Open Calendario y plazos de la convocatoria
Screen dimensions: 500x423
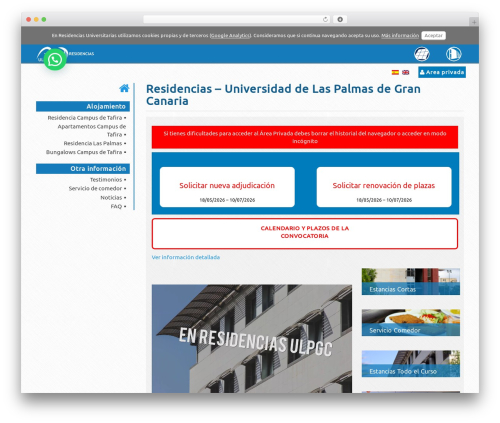point(305,234)
